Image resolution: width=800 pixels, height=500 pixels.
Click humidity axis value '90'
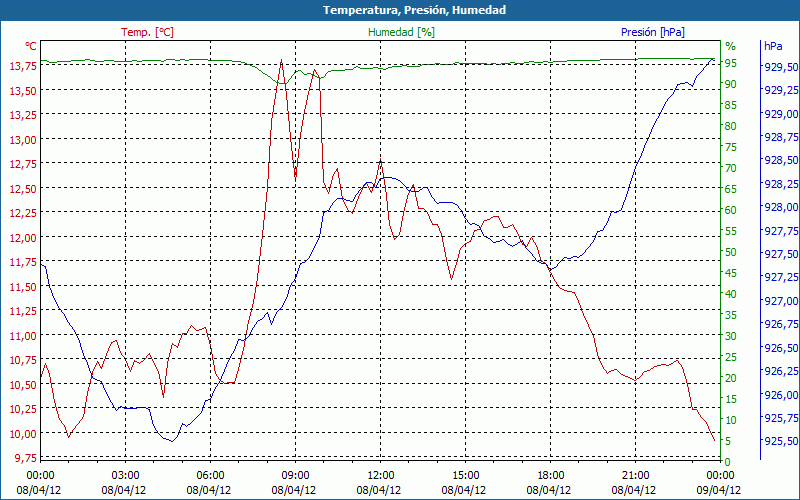(731, 84)
